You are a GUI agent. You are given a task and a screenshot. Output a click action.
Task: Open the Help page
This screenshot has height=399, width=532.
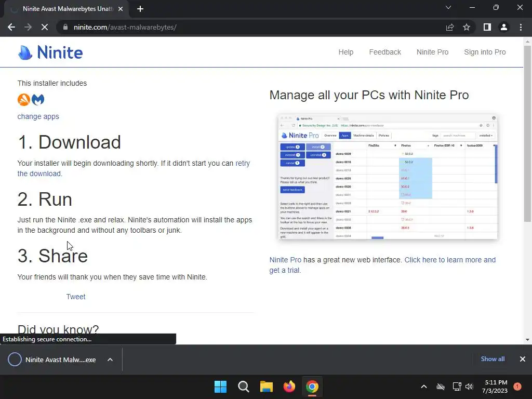(x=345, y=52)
